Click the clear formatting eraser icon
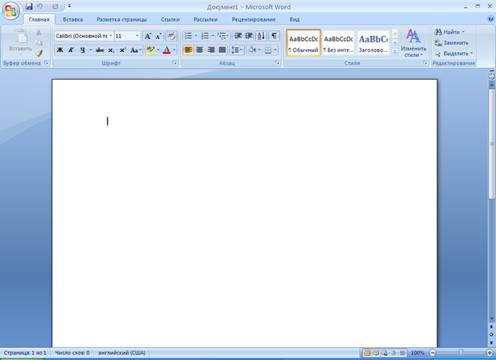This screenshot has width=496, height=360. (x=171, y=36)
